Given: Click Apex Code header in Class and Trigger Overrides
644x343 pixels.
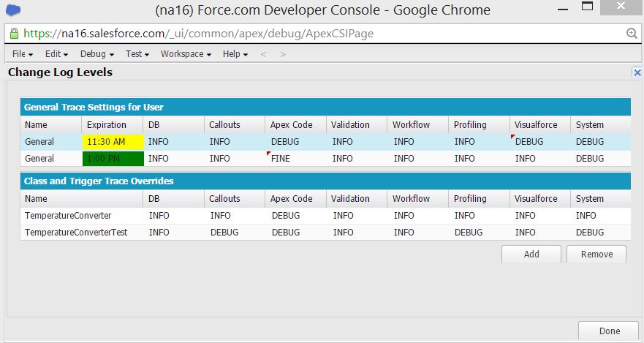Looking at the screenshot, I should point(296,199).
